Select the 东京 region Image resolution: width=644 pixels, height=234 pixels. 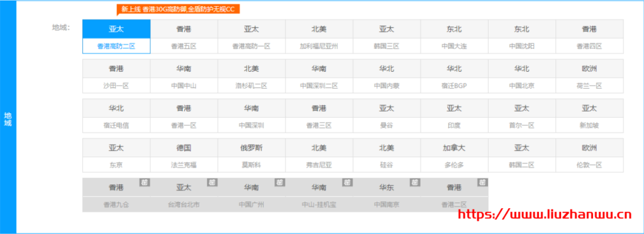click(116, 155)
